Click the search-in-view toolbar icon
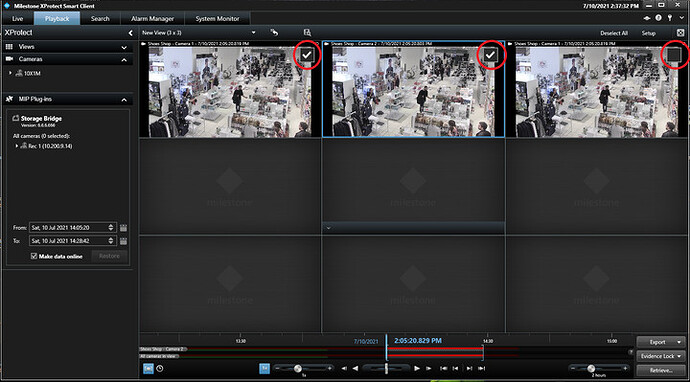 307,33
